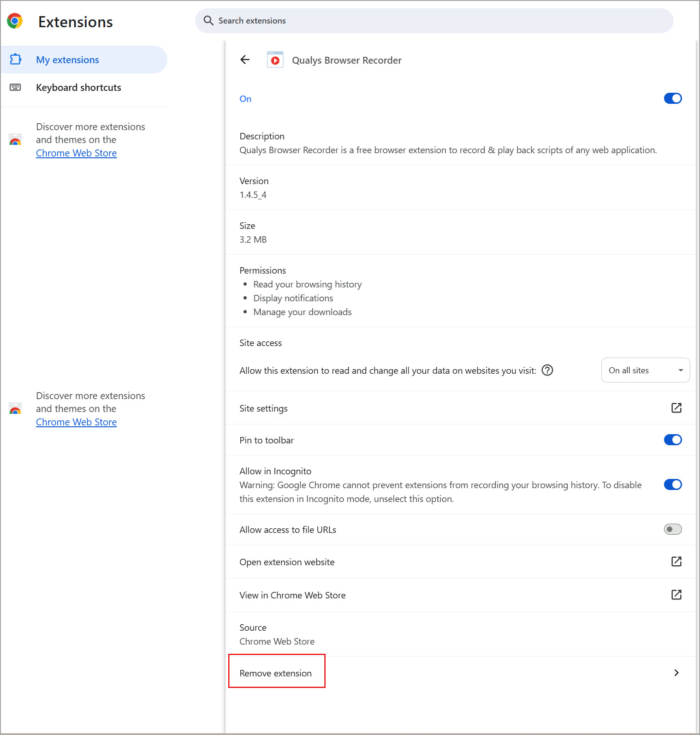
Task: Click the Extensions page title
Action: click(x=76, y=22)
